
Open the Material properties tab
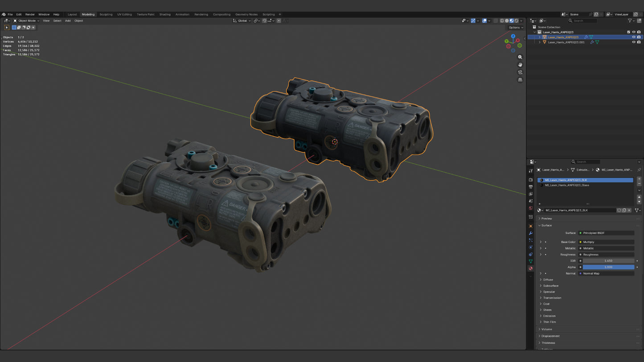(x=531, y=268)
